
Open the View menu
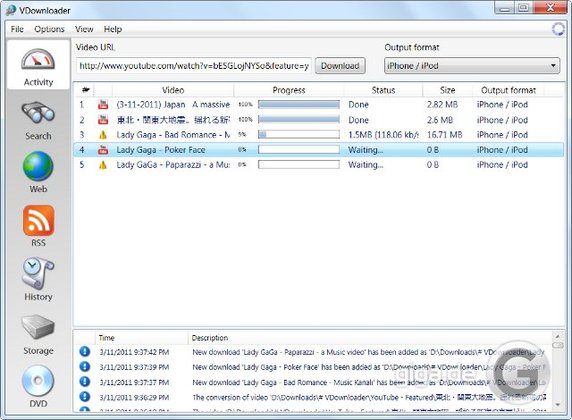pos(84,29)
